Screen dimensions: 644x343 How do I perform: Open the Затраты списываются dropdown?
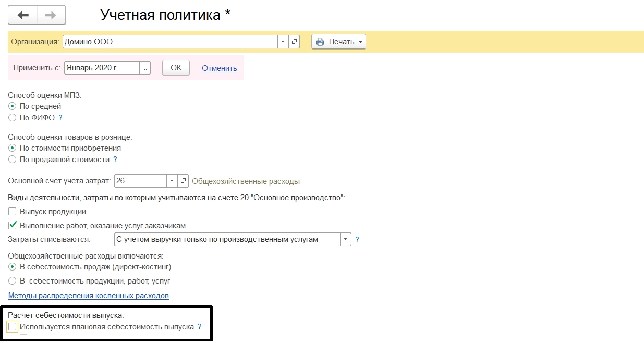pyautogui.click(x=346, y=240)
